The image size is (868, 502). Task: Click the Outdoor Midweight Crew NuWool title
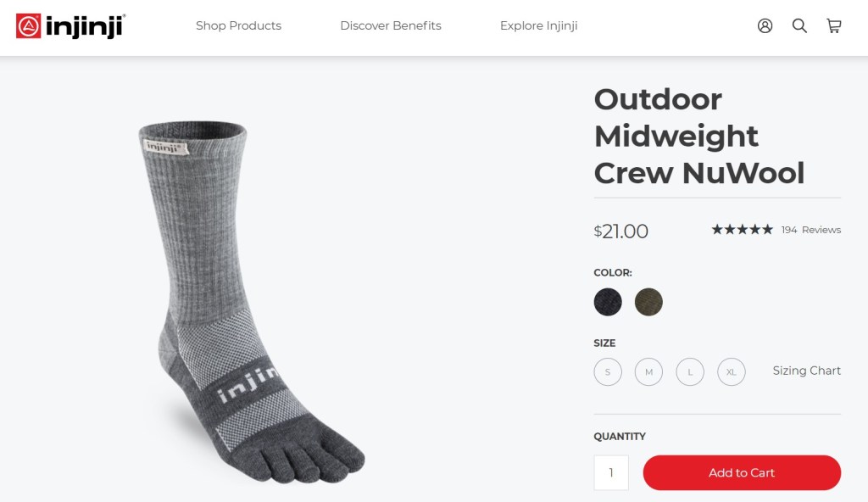[699, 136]
